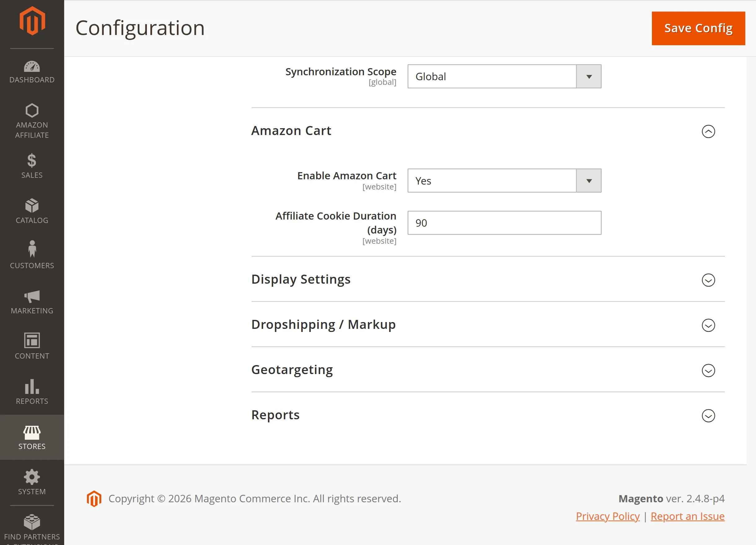Click the Save Config button
This screenshot has width=756, height=545.
point(698,28)
